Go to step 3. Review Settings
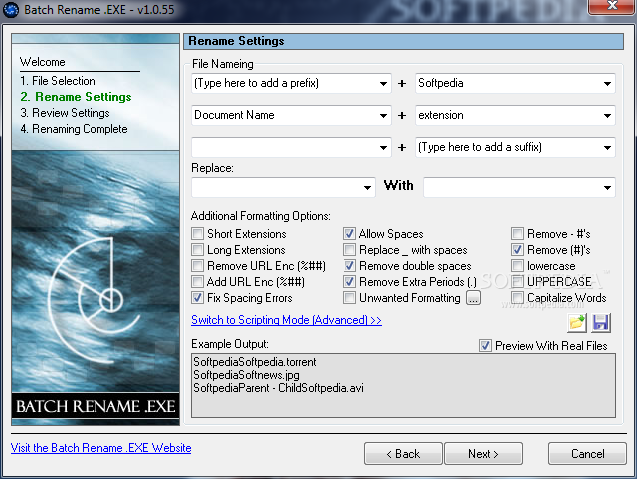Image resolution: width=637 pixels, height=479 pixels. pos(65,113)
